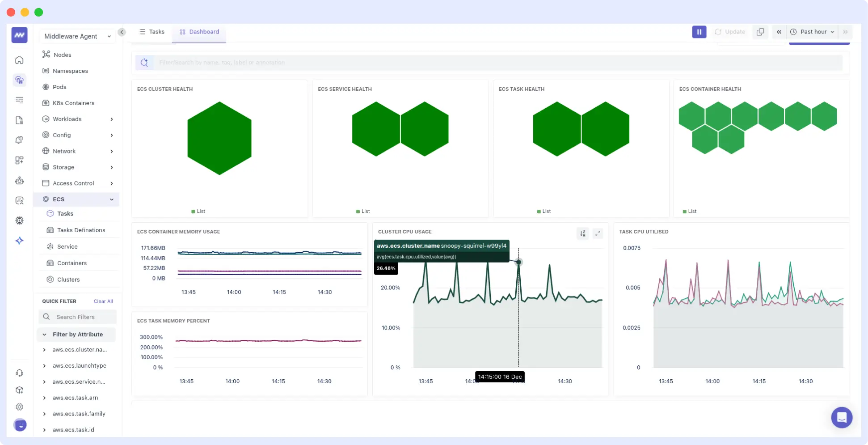
Task: Click Clear All in the Quick Filter panel
Action: click(x=103, y=301)
